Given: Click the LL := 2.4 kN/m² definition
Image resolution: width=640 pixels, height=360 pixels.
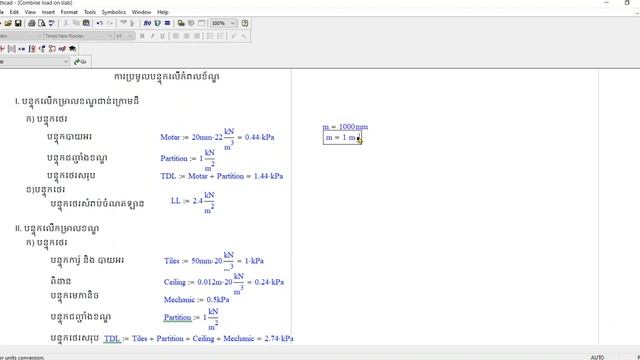Looking at the screenshot, I should (x=193, y=202).
